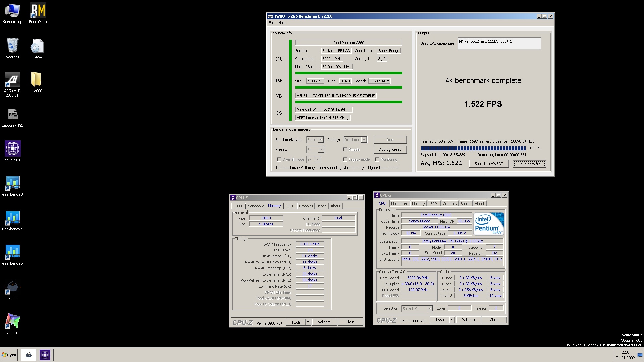Viewport: 644px width, 362px height.
Task: Open Graphics tab in Memory CPU-Z window
Action: [x=306, y=206]
